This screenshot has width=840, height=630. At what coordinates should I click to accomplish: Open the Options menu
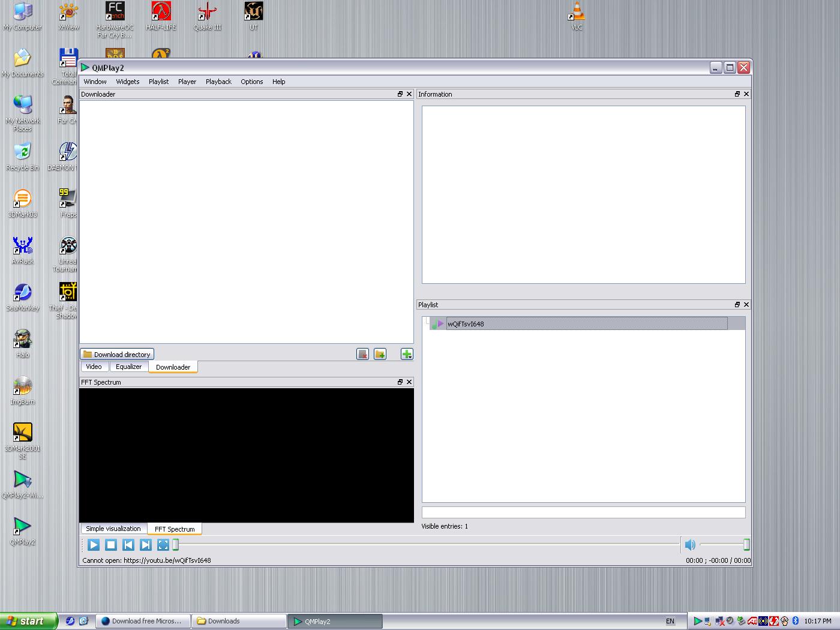coord(252,82)
